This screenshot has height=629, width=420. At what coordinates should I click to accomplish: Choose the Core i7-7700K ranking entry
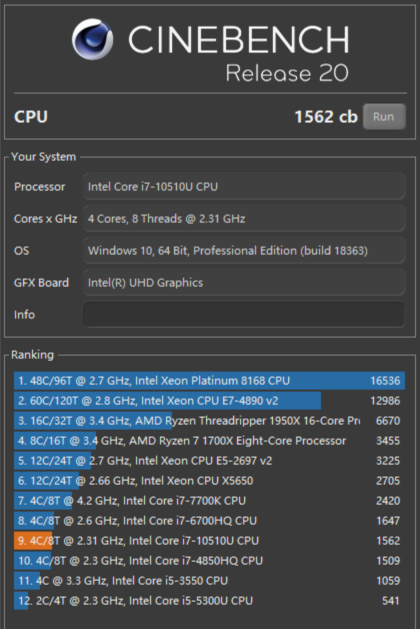(x=209, y=501)
